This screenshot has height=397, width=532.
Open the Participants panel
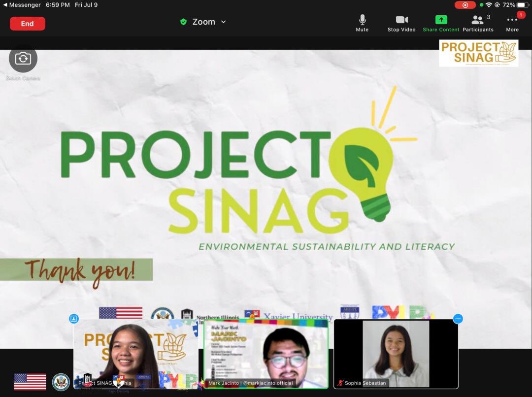477,22
